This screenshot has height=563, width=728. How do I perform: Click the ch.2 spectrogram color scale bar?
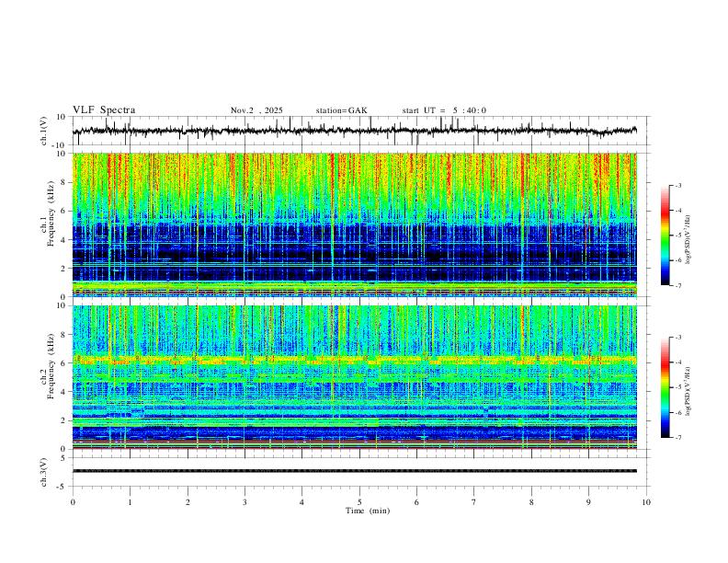[x=665, y=387]
